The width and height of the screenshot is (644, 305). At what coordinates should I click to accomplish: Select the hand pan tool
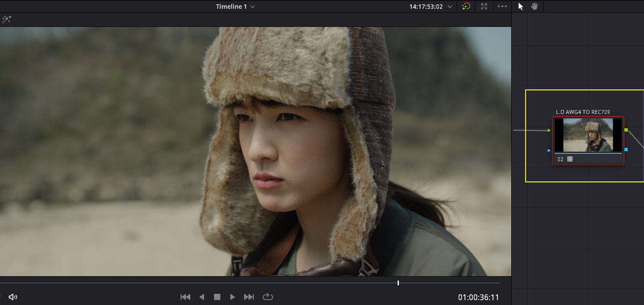pyautogui.click(x=534, y=7)
